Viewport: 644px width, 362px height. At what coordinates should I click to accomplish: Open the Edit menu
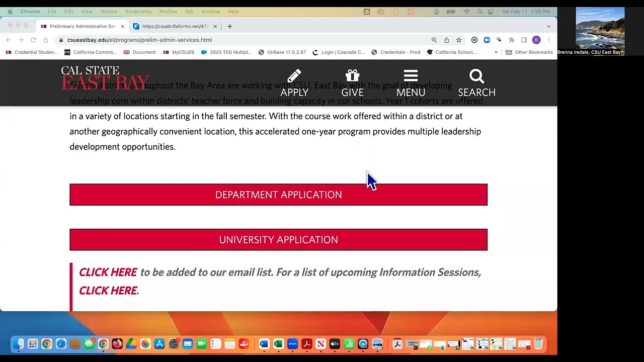click(69, 12)
